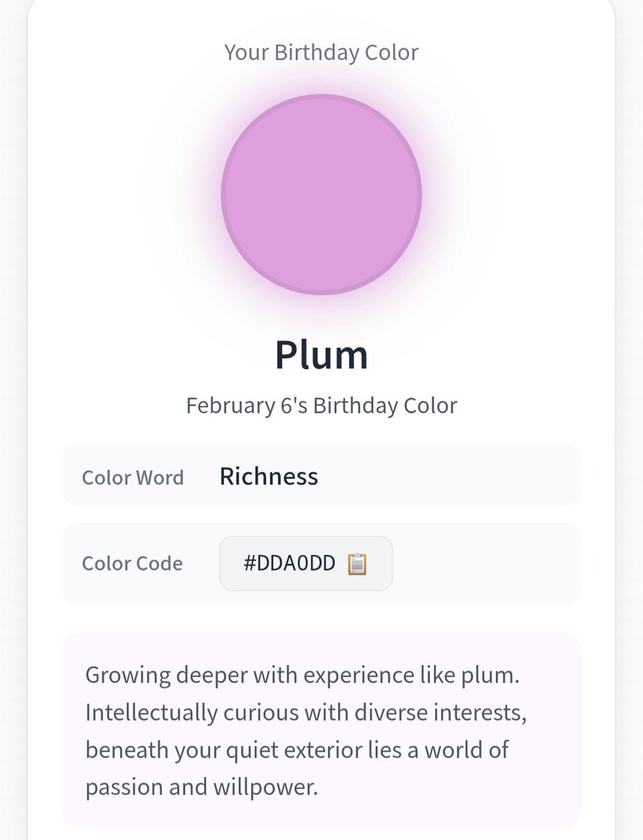Click the plum colored circle
Viewport: 643px width, 840px height.
point(321,195)
